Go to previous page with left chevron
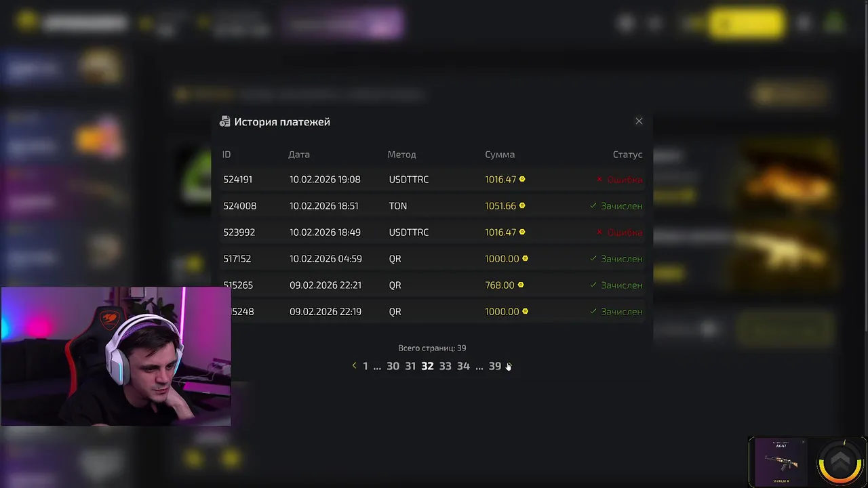The height and width of the screenshot is (488, 868). tap(354, 366)
